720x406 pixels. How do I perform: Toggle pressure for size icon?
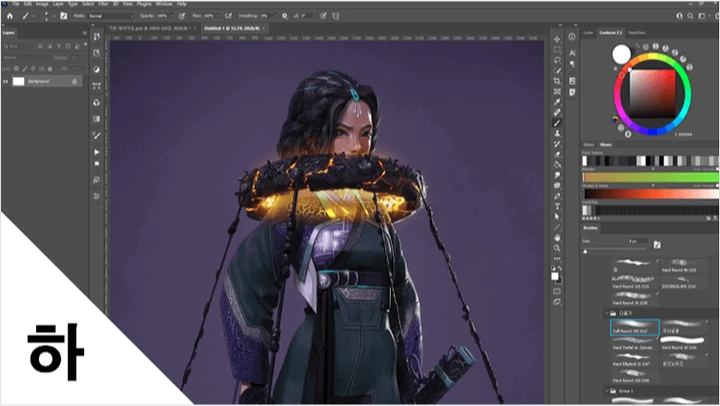coord(323,16)
